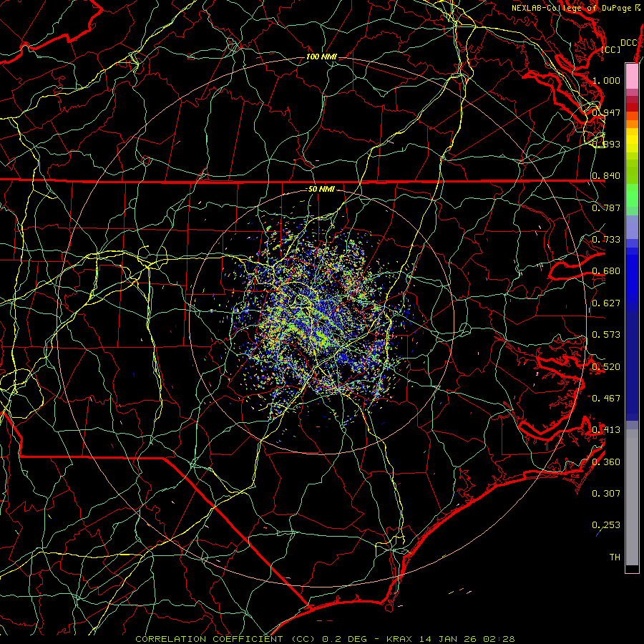Select the 0.840 legend value

(x=606, y=176)
